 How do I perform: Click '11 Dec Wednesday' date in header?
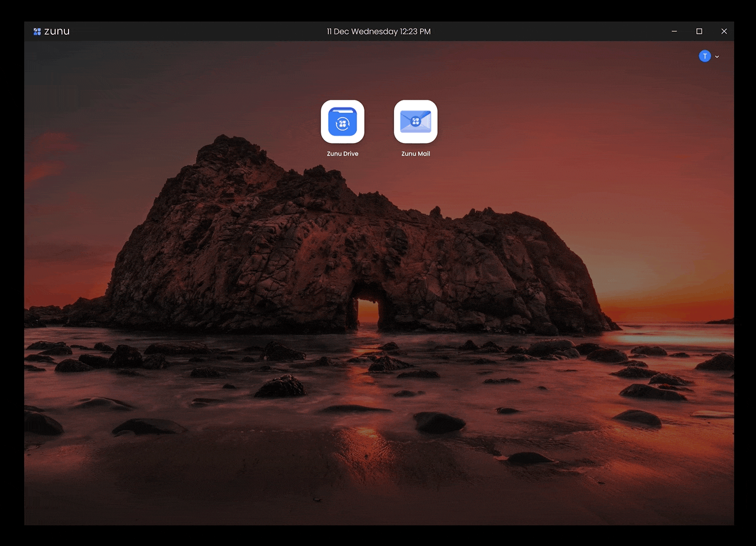[x=361, y=31]
